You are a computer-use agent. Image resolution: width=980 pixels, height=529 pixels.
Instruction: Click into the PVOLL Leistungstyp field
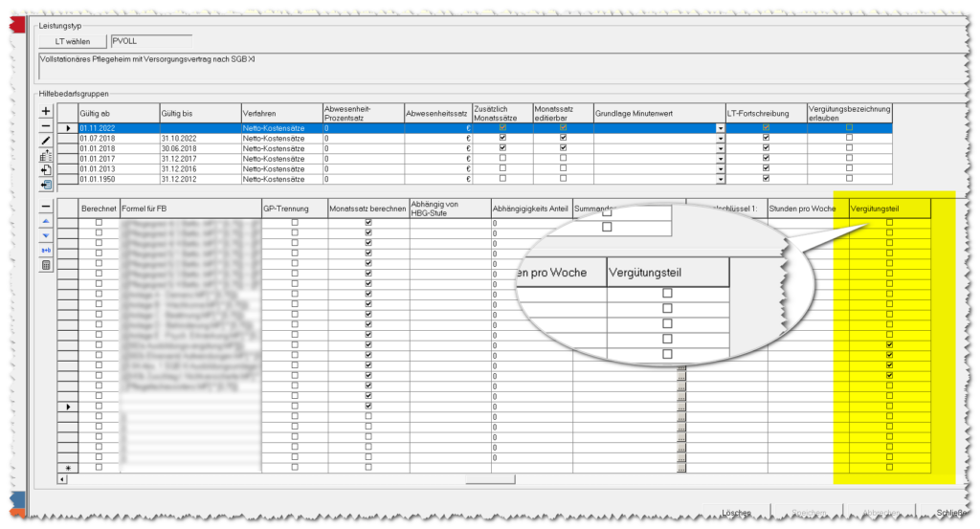coord(151,41)
